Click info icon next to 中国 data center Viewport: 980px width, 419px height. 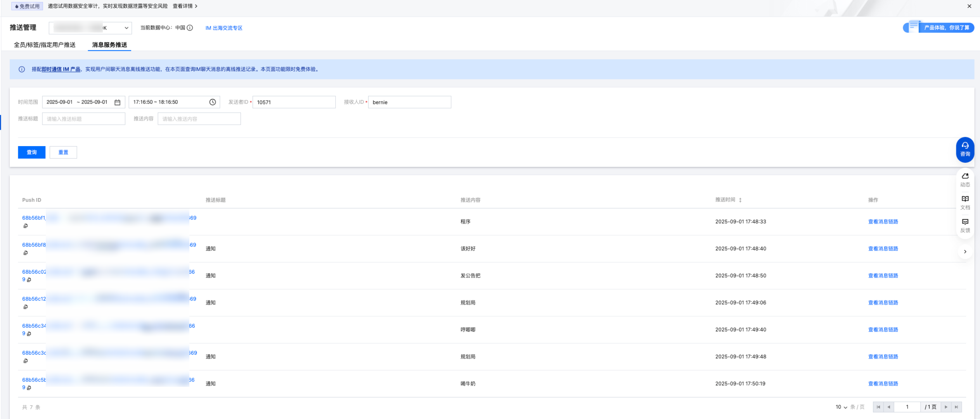190,28
